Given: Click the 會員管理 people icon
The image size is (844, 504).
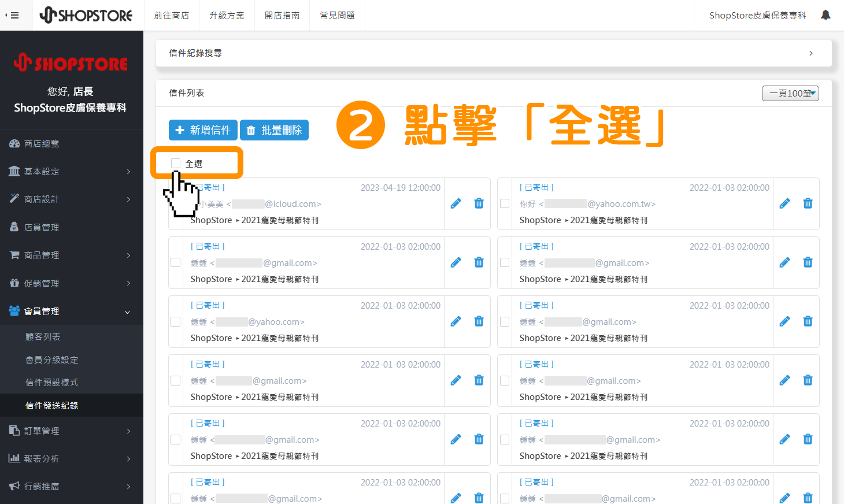Looking at the screenshot, I should coord(14,311).
